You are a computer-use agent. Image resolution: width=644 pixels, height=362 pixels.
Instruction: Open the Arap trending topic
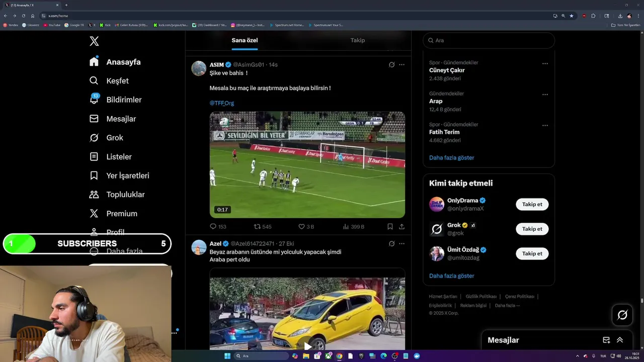[436, 101]
